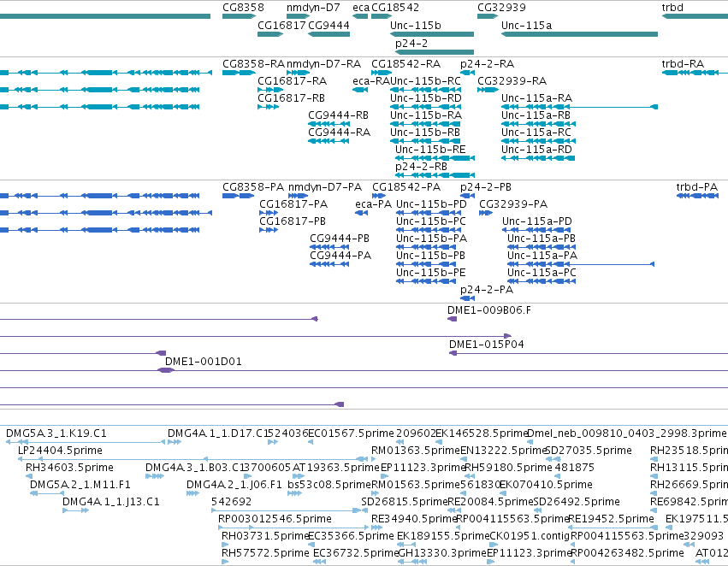Open the p24-2-RB transcript label
Screen dimensions: 728x566
[x=421, y=167]
